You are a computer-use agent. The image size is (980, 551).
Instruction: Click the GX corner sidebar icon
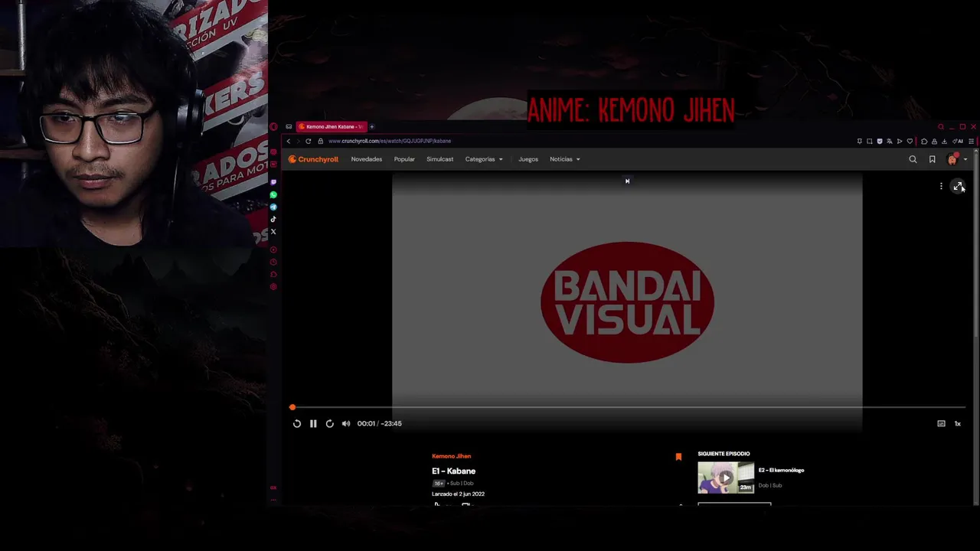coord(273,487)
